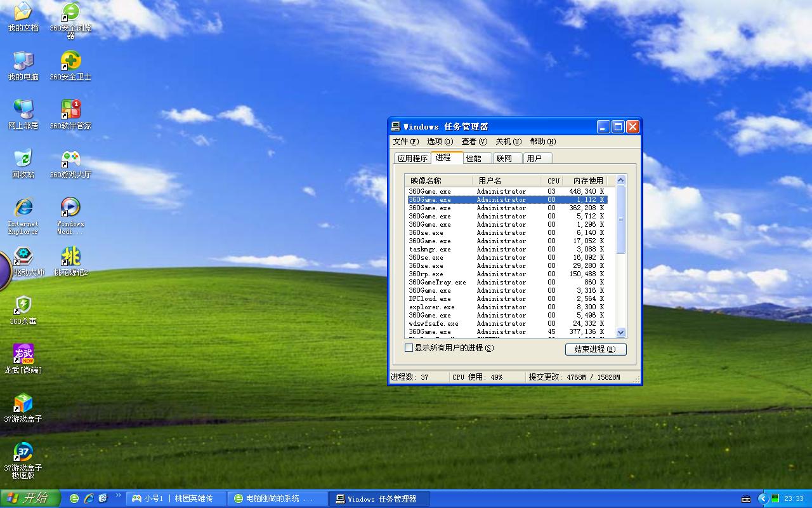Viewport: 812px width, 508px height.
Task: Select 360se.exe row using 6,140 K
Action: point(507,232)
